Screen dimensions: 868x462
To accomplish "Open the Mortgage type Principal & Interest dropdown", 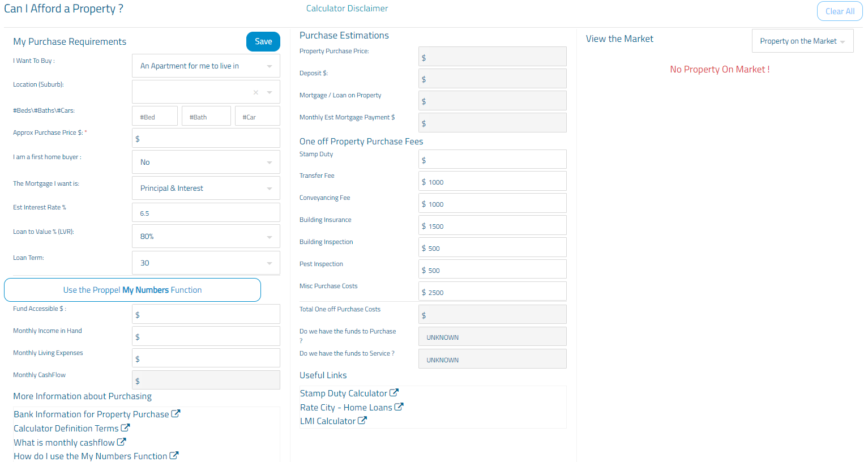I will (206, 189).
